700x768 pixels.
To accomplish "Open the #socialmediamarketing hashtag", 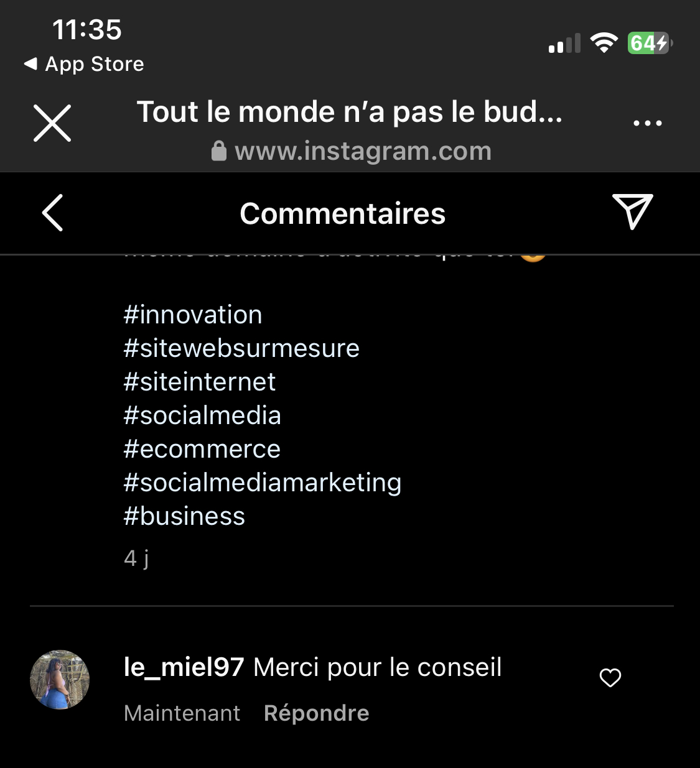I will click(262, 483).
